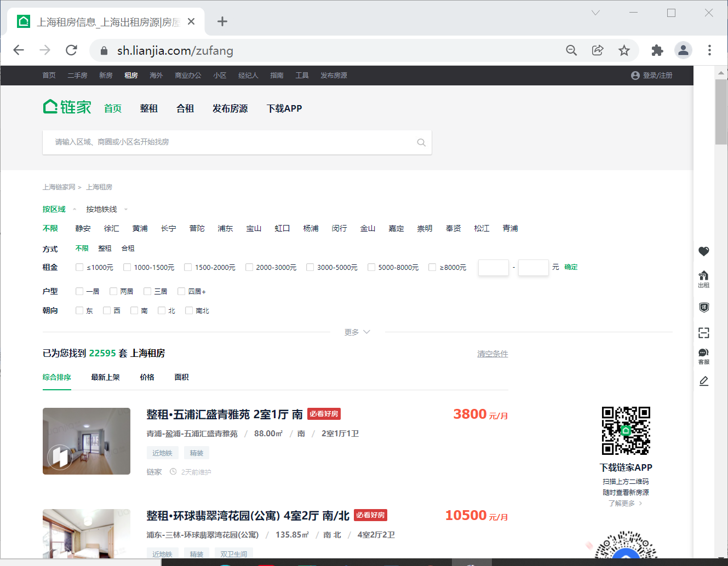Click the browser address bar URL
The image size is (728, 566).
[x=175, y=50]
